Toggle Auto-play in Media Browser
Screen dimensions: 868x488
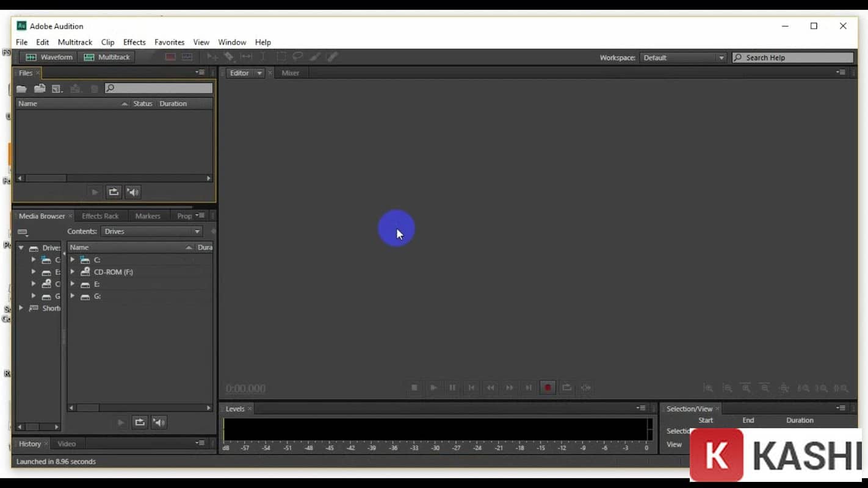159,422
